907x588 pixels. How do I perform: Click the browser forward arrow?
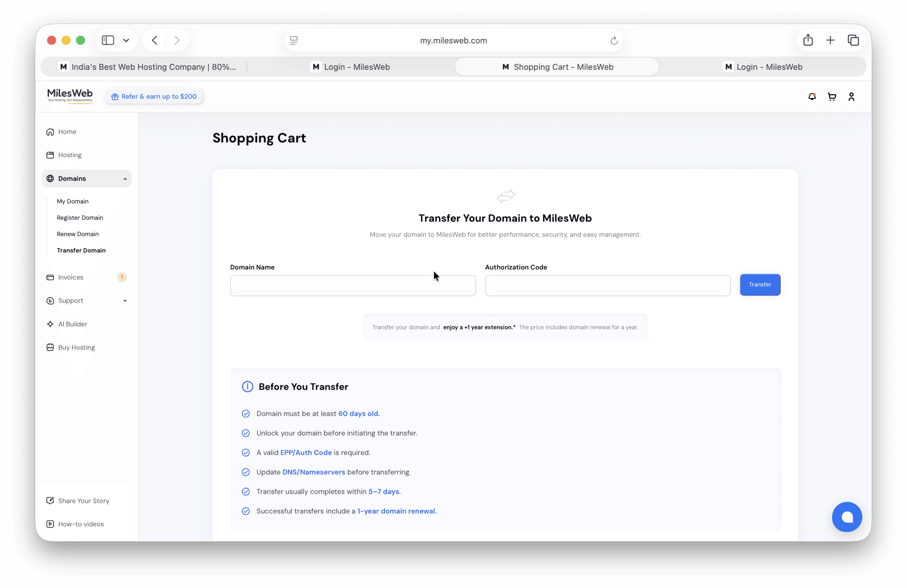(x=177, y=40)
